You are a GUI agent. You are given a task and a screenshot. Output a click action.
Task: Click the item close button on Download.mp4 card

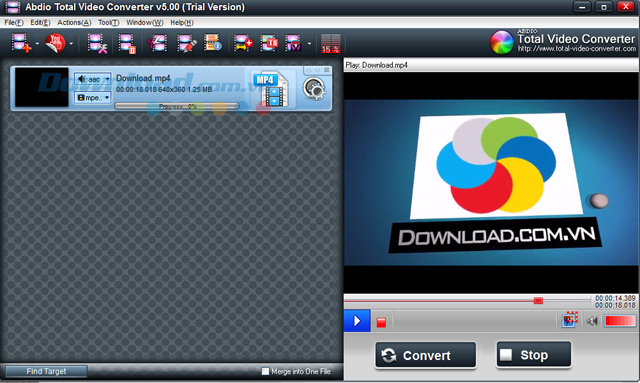[x=327, y=70]
